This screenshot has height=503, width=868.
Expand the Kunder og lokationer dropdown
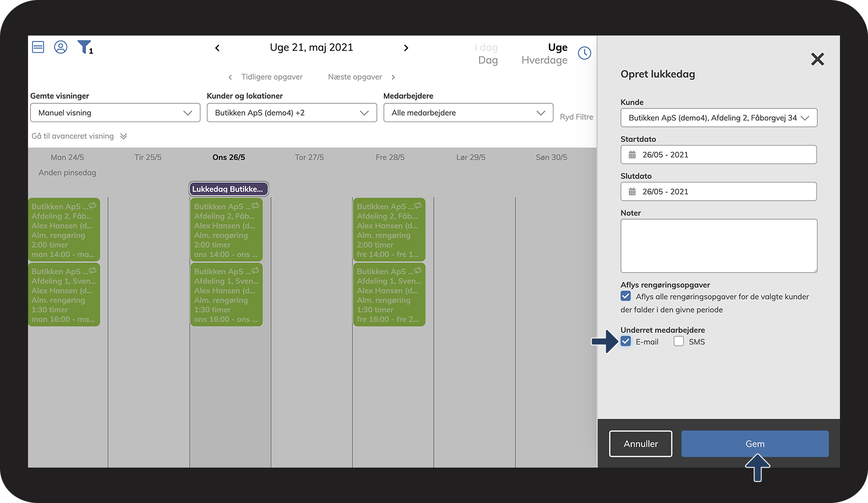(291, 113)
